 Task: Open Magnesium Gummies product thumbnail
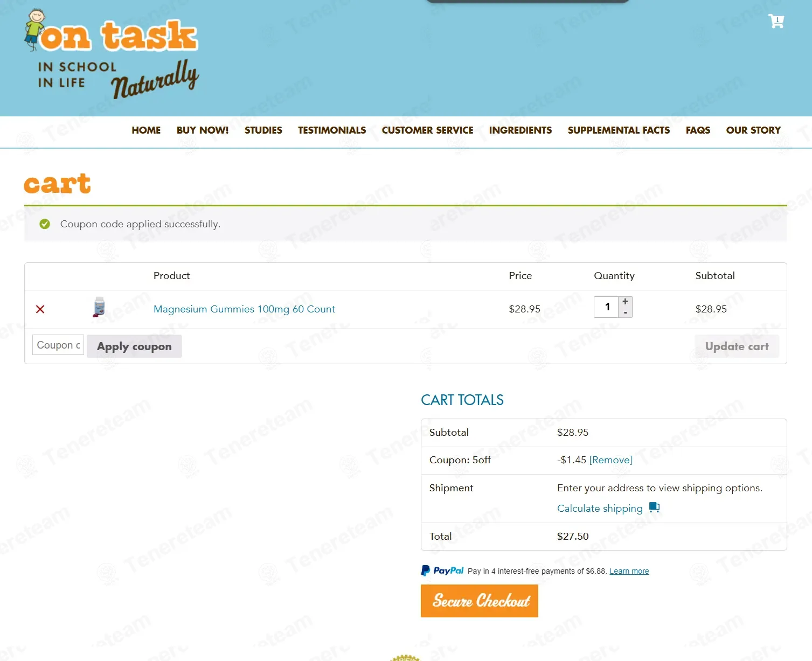[x=99, y=307]
